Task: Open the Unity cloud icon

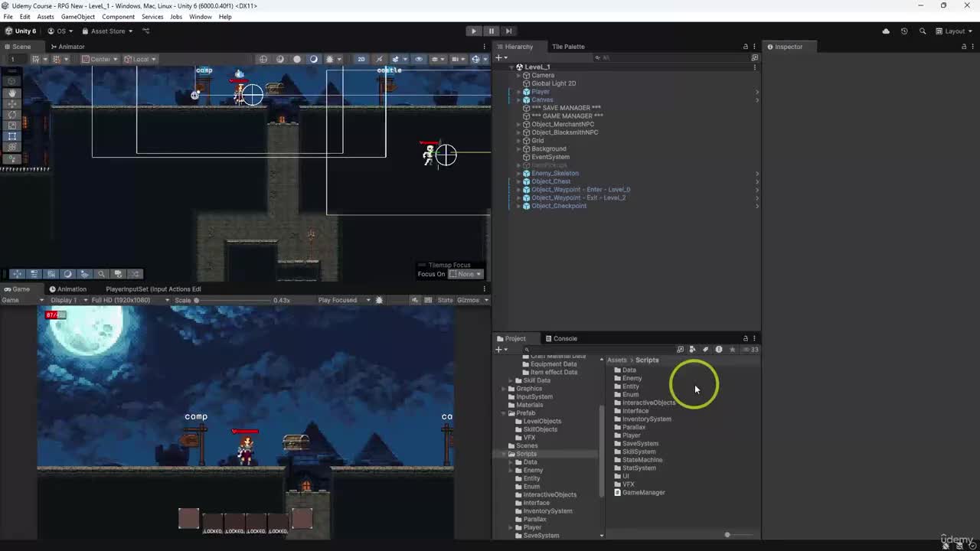Action: [886, 31]
